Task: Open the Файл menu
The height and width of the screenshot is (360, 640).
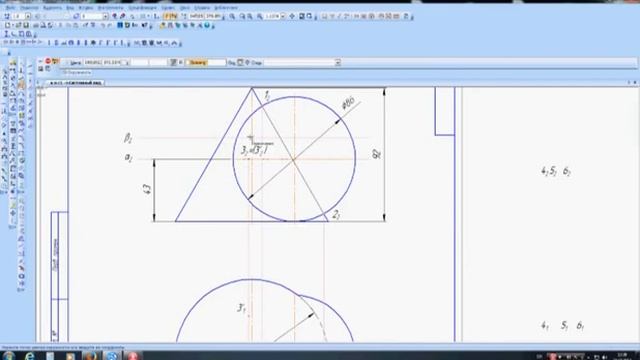Action: click(10, 8)
